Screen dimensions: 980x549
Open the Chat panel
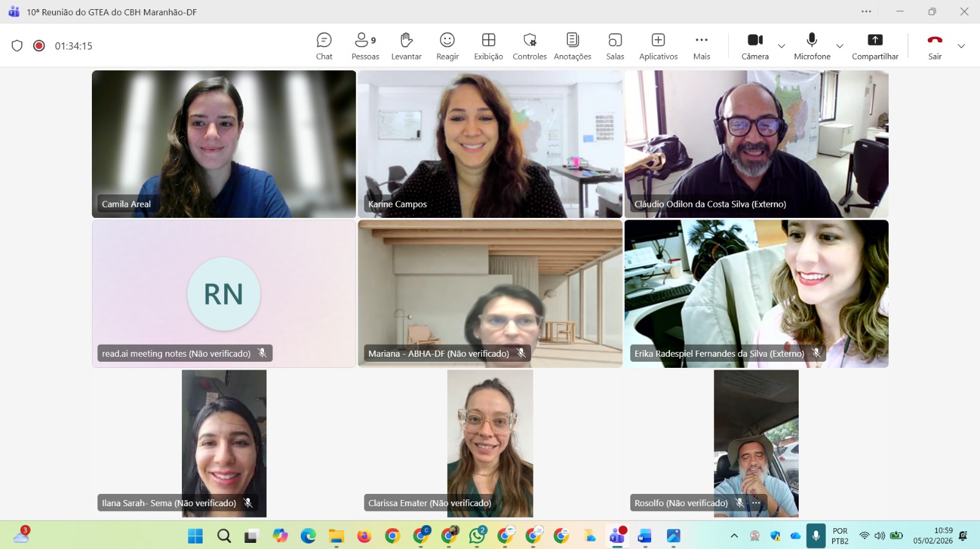pyautogui.click(x=324, y=46)
